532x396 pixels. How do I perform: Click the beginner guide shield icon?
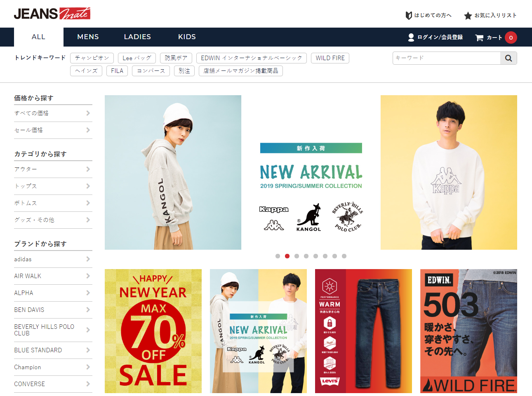pos(409,15)
